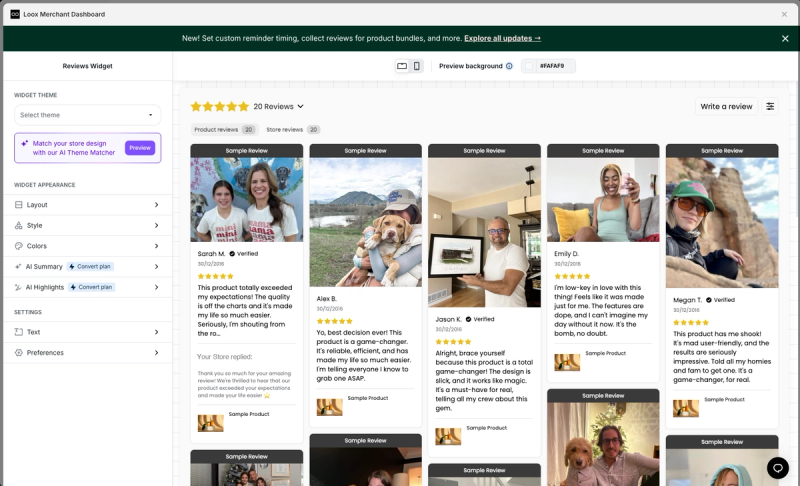
Task: Open the Layout menu item
Action: [x=87, y=204]
